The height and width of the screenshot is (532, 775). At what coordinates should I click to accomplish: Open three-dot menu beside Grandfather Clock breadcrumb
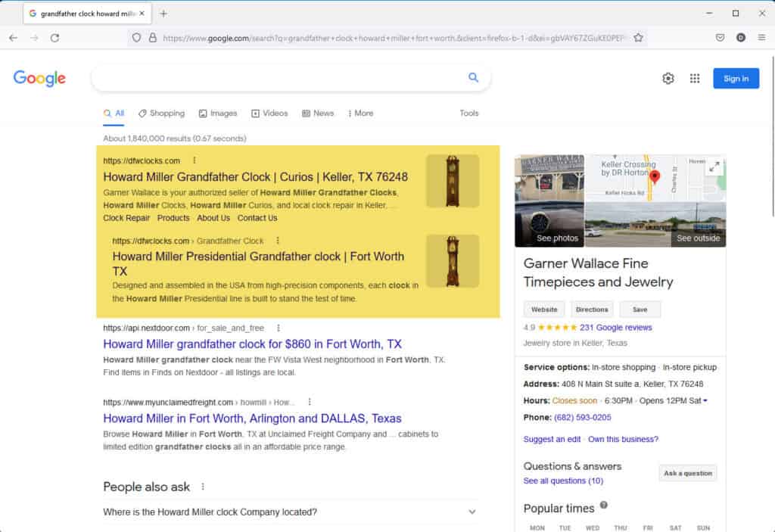[x=278, y=241]
